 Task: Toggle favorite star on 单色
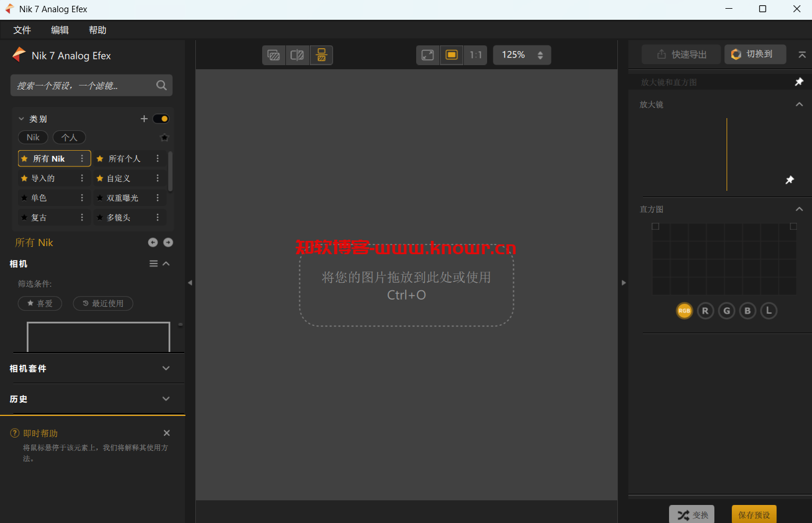click(x=24, y=198)
